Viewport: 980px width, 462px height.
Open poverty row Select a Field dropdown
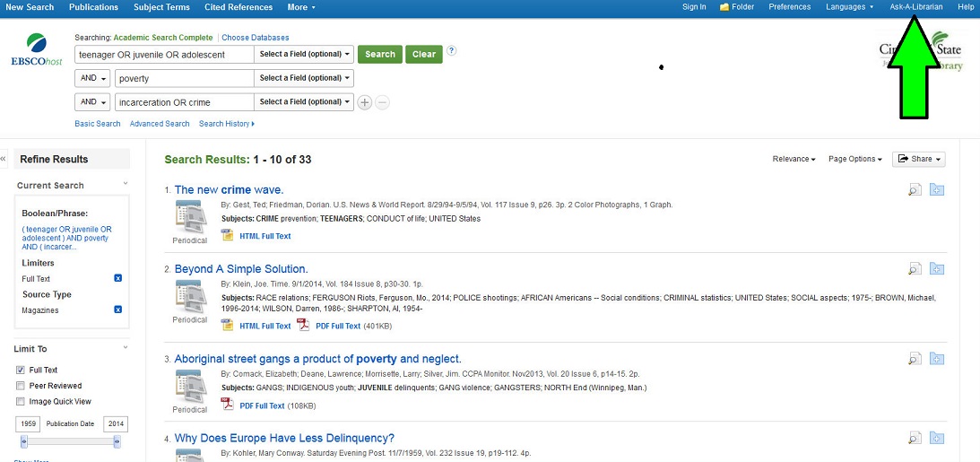tap(304, 78)
